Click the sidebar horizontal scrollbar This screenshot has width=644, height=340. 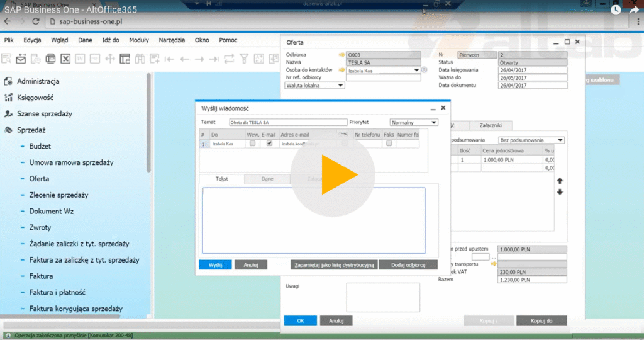point(61,317)
